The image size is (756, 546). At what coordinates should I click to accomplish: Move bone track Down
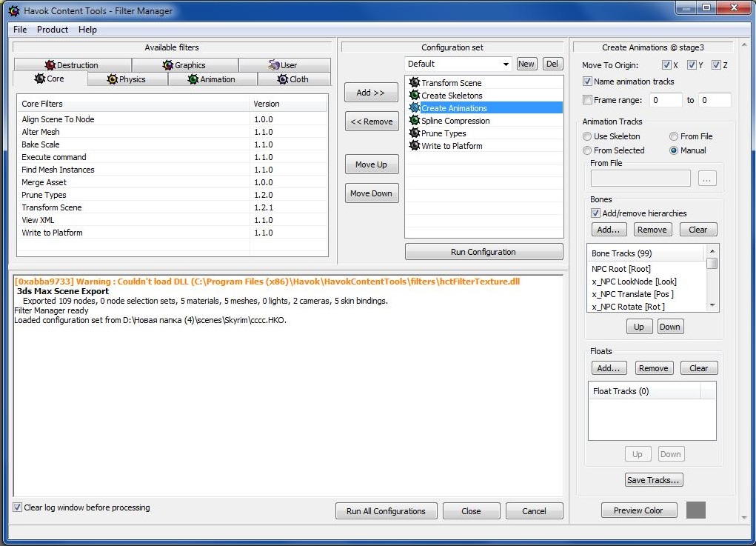(x=670, y=327)
